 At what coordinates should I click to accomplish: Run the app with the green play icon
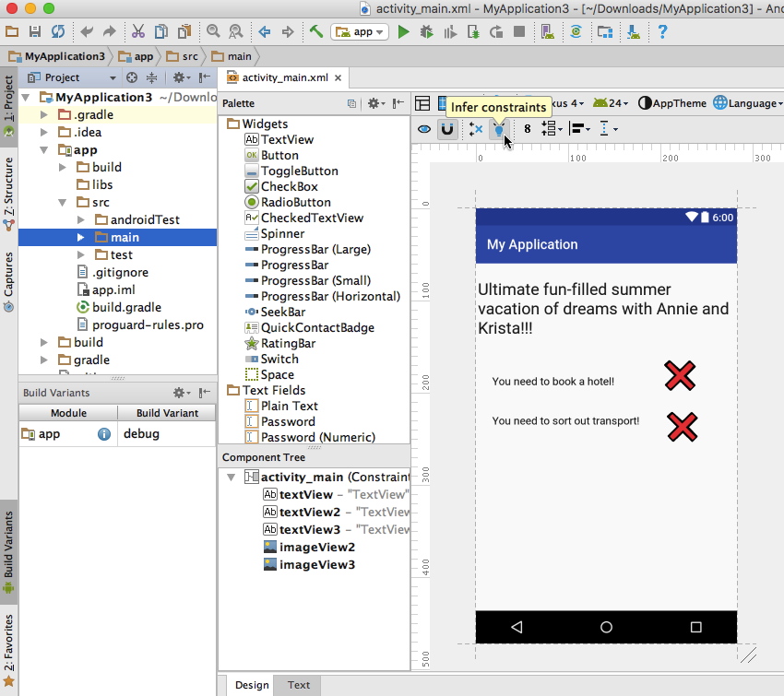(403, 32)
